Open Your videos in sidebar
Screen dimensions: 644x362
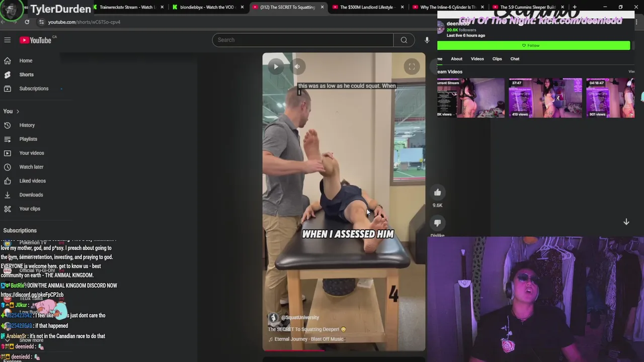pyautogui.click(x=30, y=153)
